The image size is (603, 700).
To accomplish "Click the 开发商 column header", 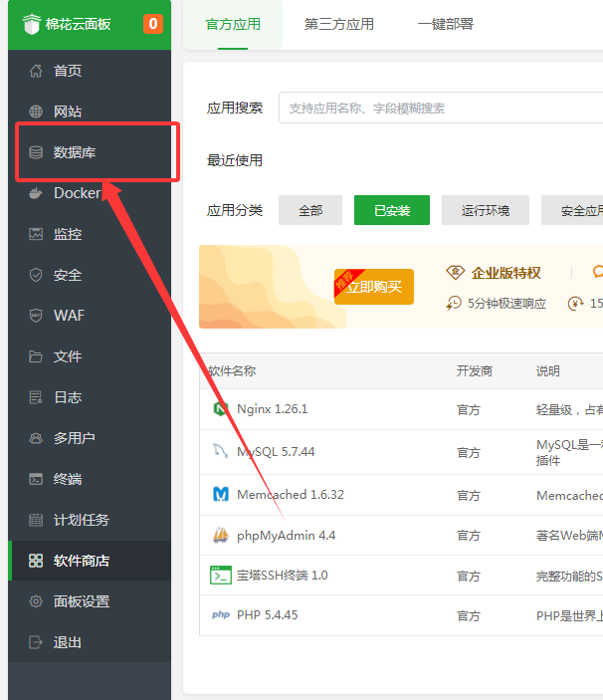I will (474, 371).
